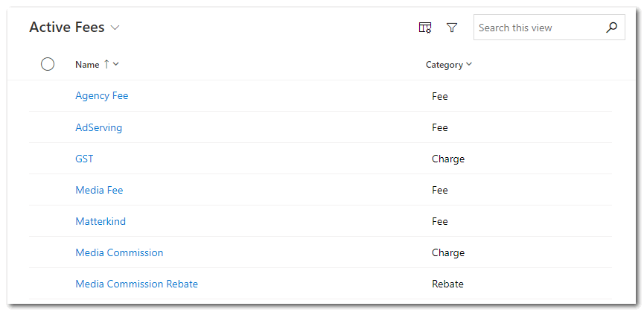The width and height of the screenshot is (644, 312).
Task: Select the Matterkind link
Action: (x=100, y=221)
